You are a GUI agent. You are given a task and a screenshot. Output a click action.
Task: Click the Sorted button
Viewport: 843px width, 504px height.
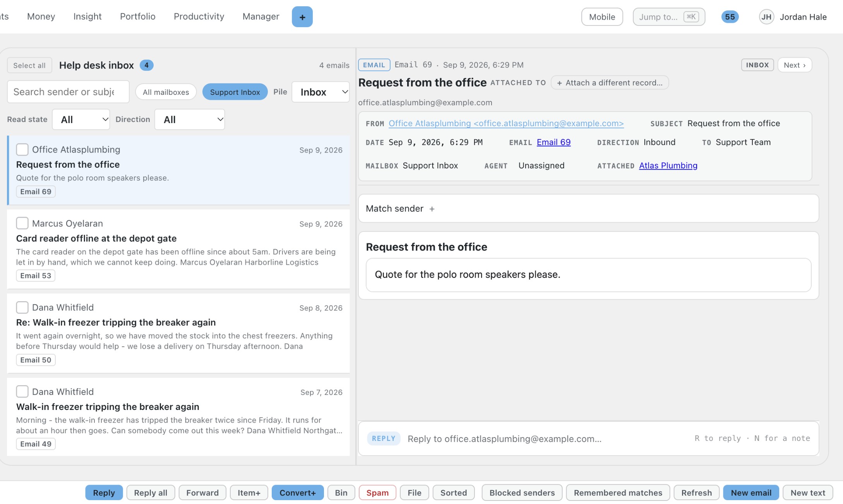pyautogui.click(x=454, y=493)
